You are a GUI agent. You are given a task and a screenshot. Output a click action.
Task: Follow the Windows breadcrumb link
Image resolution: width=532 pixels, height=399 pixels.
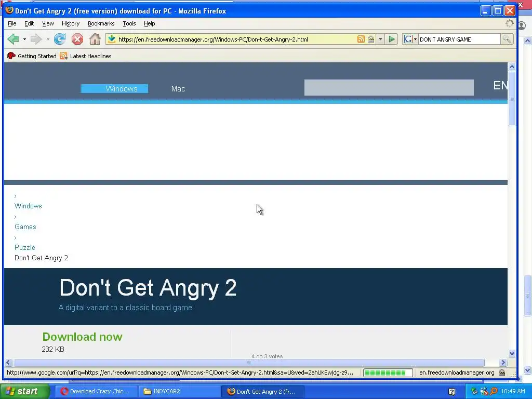(x=28, y=206)
